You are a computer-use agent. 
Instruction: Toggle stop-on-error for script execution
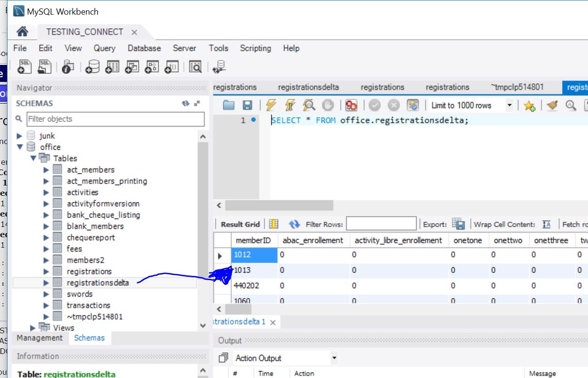[351, 105]
